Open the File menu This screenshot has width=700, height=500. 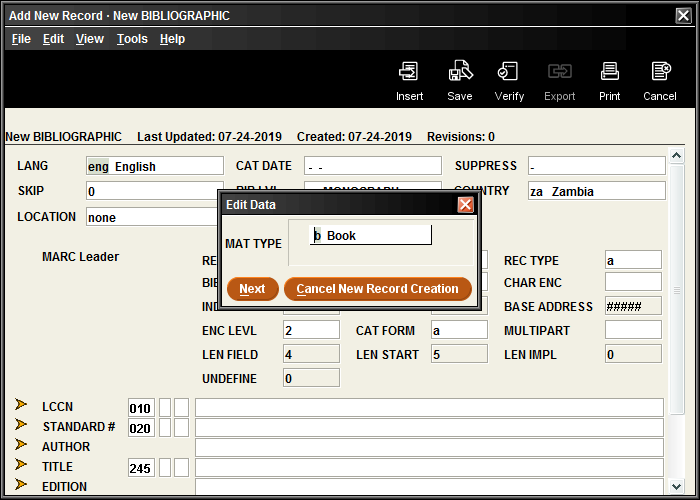click(21, 39)
